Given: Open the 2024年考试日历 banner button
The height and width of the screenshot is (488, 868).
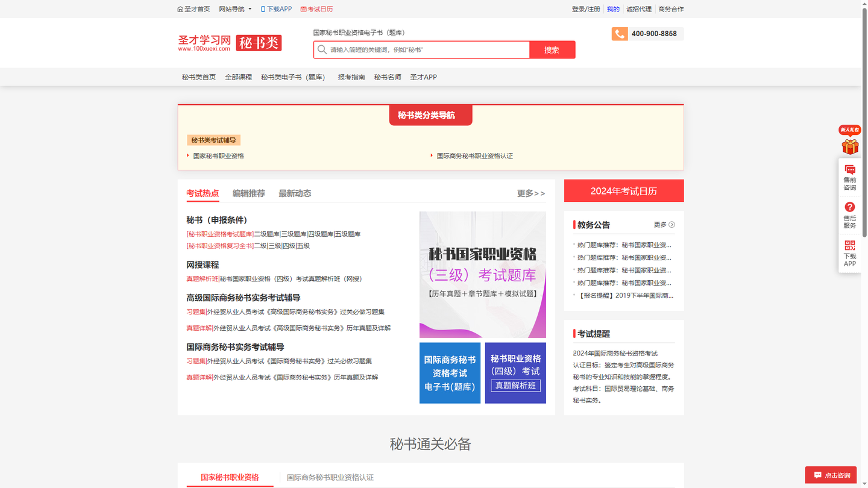Looking at the screenshot, I should pos(624,191).
